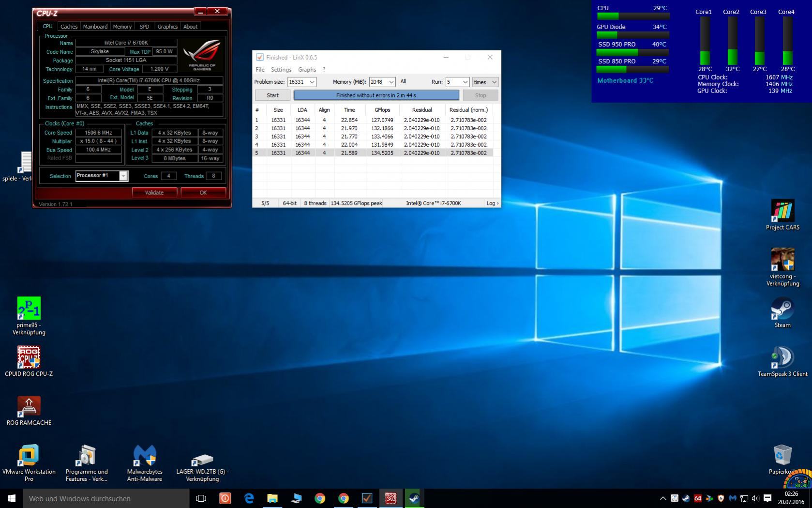This screenshot has height=508, width=812.
Task: Select the Project CARS desktop icon
Action: click(x=782, y=215)
